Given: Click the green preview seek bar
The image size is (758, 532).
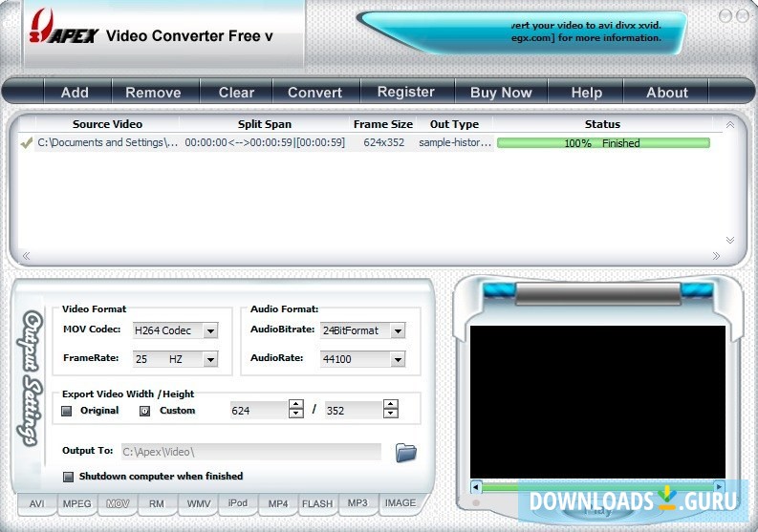Looking at the screenshot, I should tap(597, 487).
